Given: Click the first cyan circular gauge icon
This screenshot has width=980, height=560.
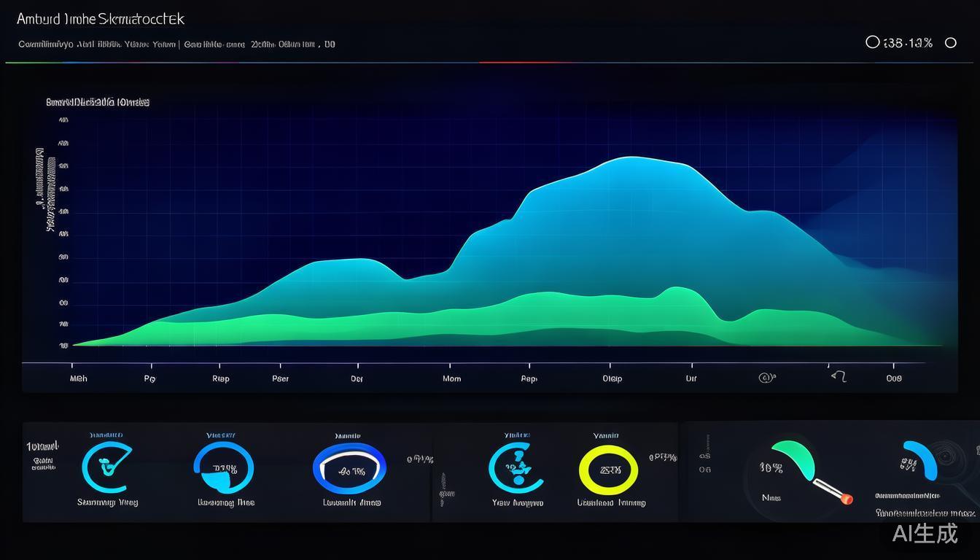Looking at the screenshot, I should pyautogui.click(x=108, y=467).
